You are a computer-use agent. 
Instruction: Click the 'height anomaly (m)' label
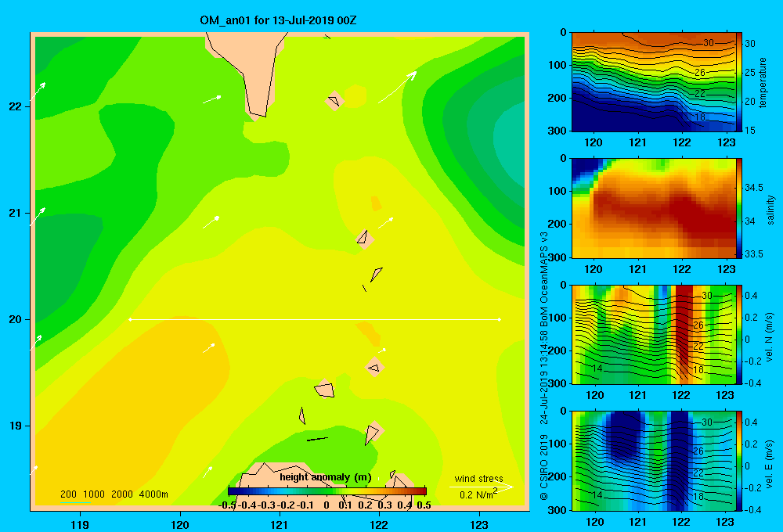coord(326,477)
